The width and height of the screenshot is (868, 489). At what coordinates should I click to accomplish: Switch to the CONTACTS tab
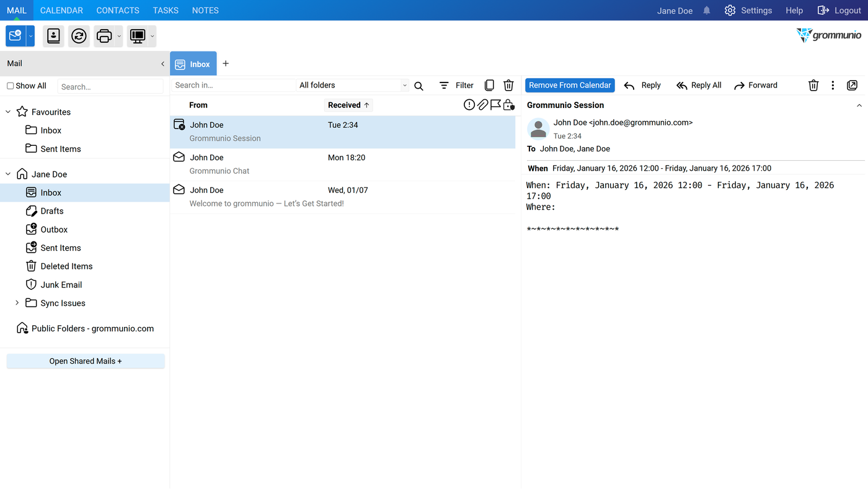pos(118,11)
